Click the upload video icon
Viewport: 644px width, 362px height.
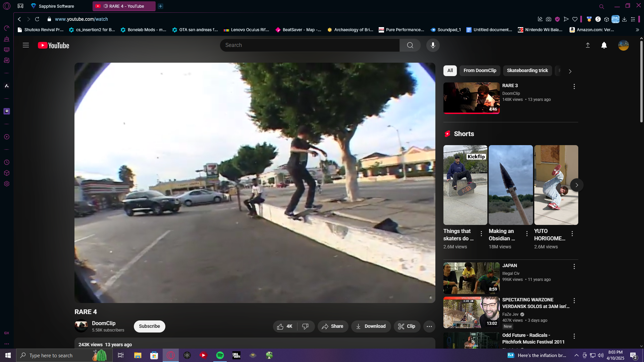pyautogui.click(x=588, y=45)
